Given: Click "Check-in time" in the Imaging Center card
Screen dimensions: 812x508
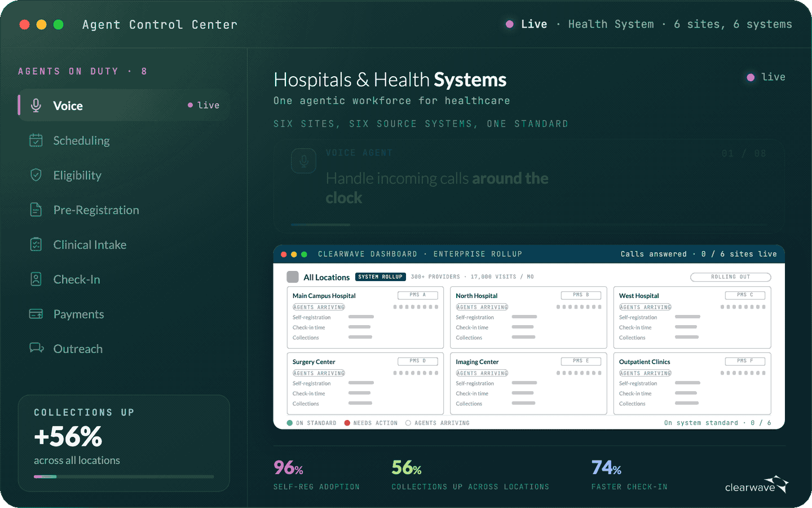Looking at the screenshot, I should (x=472, y=393).
